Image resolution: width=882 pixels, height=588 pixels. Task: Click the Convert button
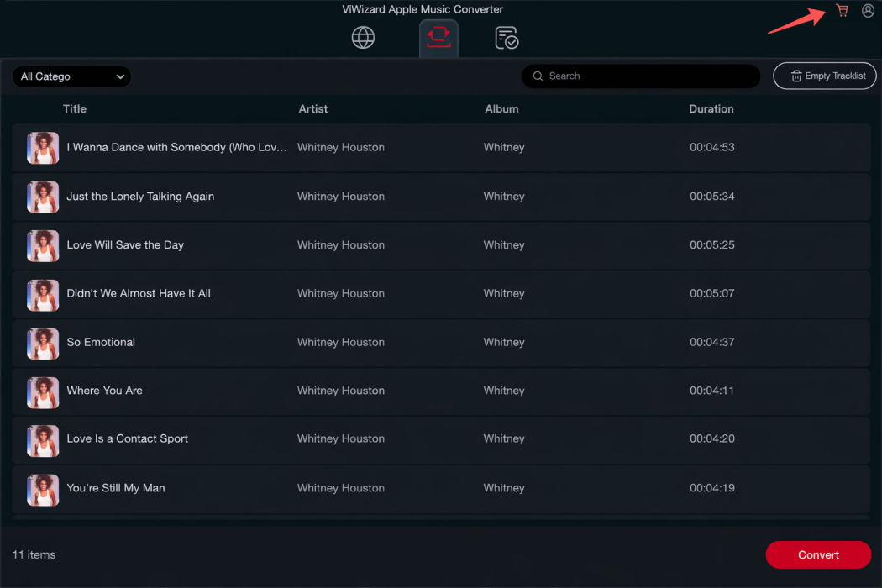(817, 554)
